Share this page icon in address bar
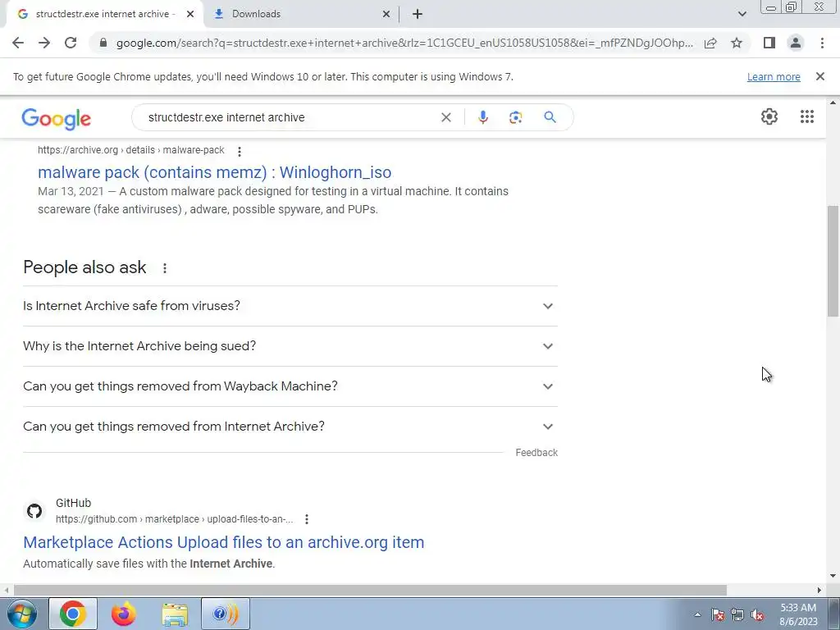The image size is (840, 630). click(710, 43)
